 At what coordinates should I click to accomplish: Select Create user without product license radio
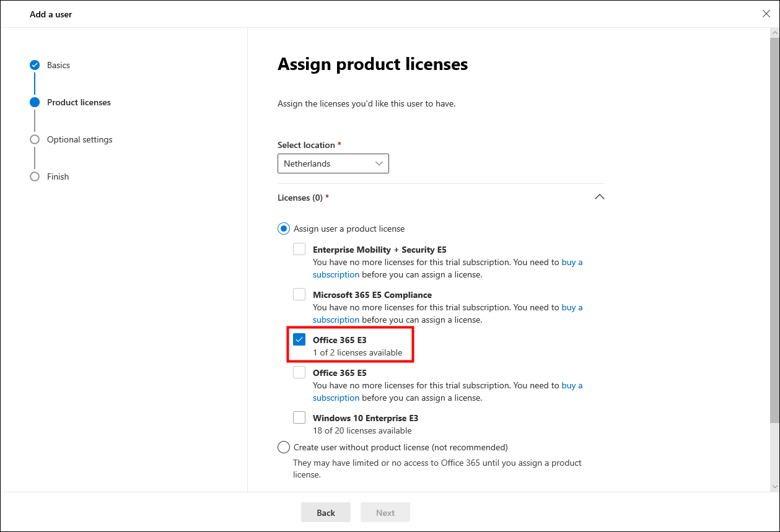coord(283,447)
